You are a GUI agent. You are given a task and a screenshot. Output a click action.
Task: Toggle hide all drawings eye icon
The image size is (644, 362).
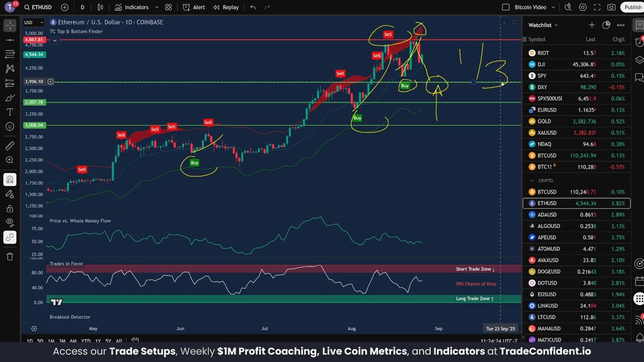[10, 223]
